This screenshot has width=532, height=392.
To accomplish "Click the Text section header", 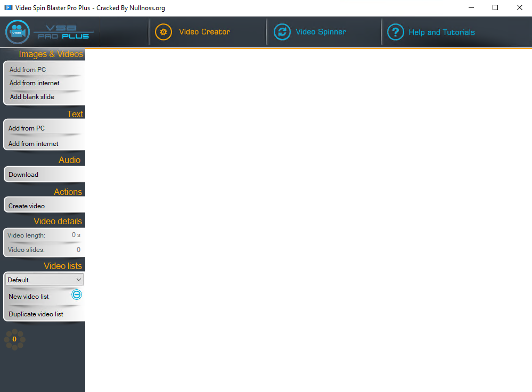I will click(75, 114).
